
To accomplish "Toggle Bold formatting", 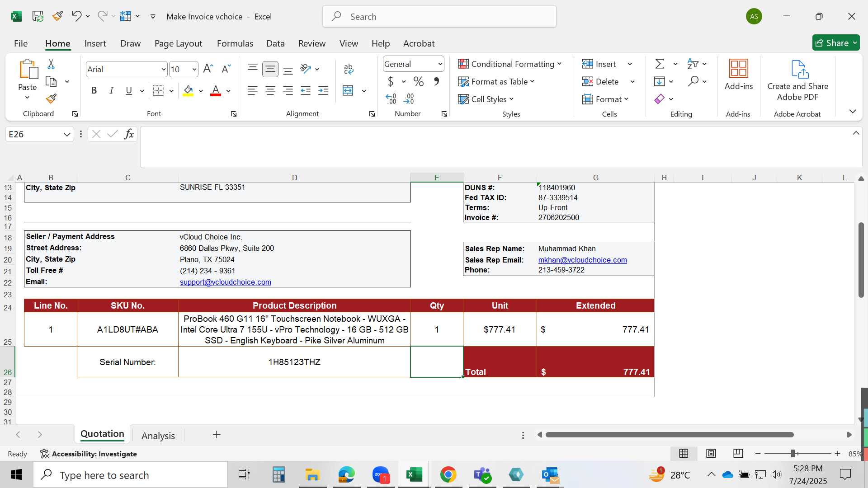I will click(94, 91).
